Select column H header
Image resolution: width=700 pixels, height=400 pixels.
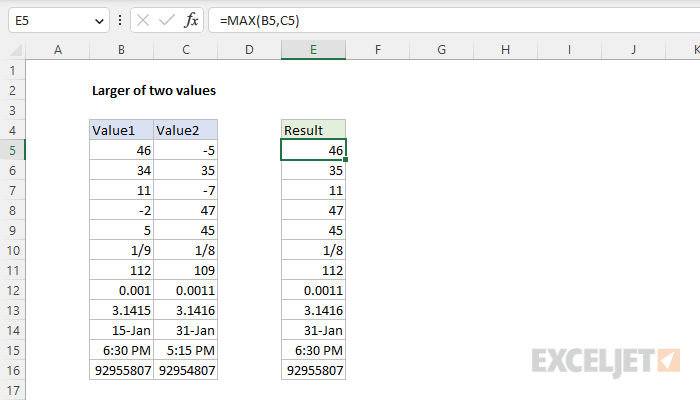(x=505, y=50)
